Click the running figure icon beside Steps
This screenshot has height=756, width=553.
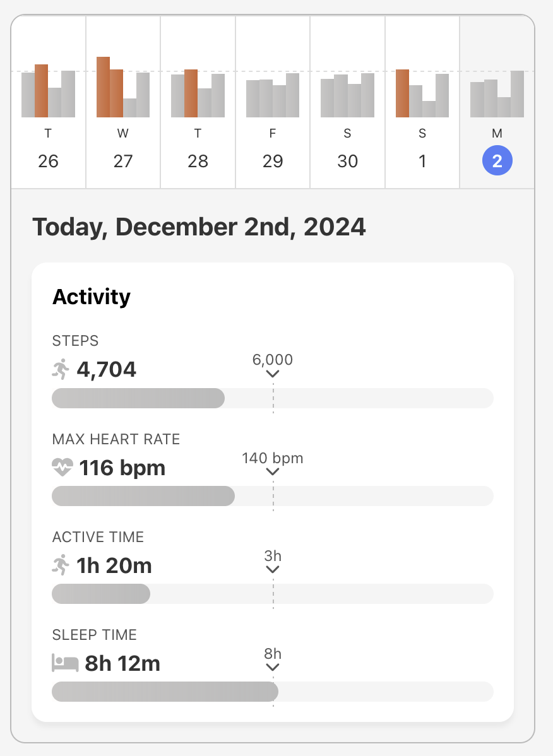click(x=61, y=369)
